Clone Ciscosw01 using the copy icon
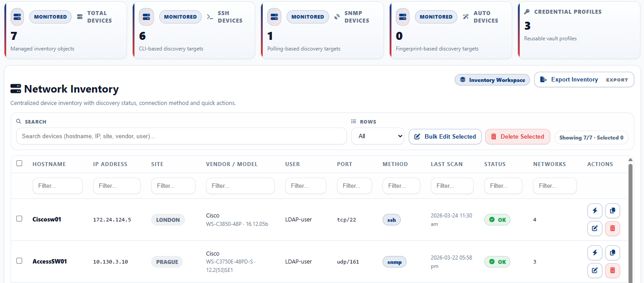The width and height of the screenshot is (644, 283). 613,210
